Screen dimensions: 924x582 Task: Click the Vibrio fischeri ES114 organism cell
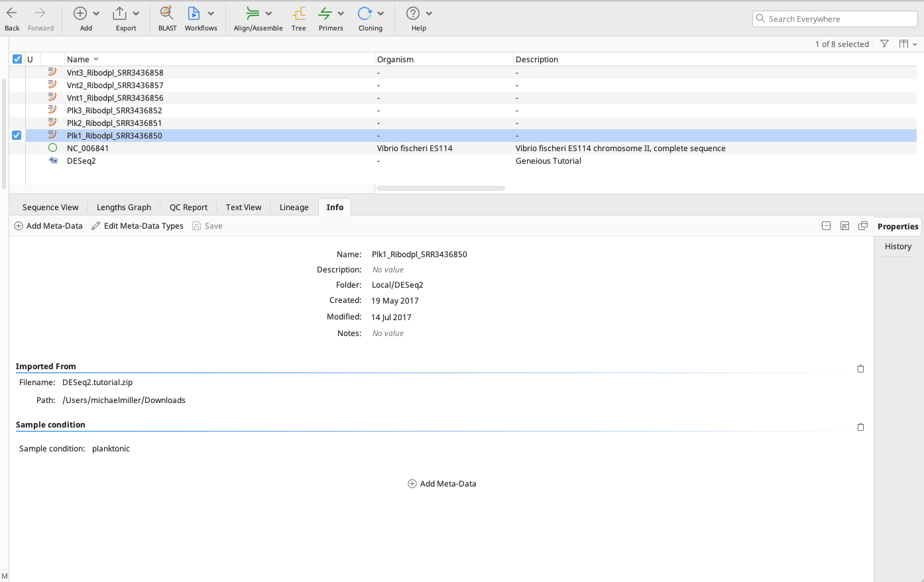(x=415, y=148)
